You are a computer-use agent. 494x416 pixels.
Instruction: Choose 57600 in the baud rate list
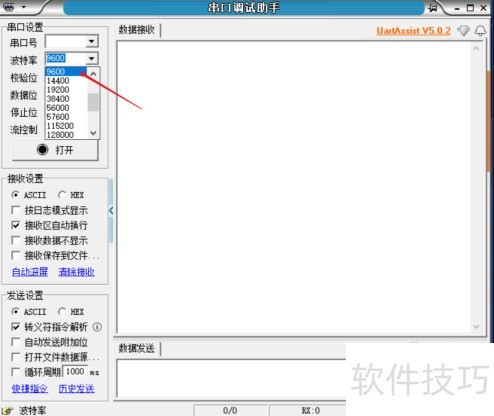click(66, 117)
